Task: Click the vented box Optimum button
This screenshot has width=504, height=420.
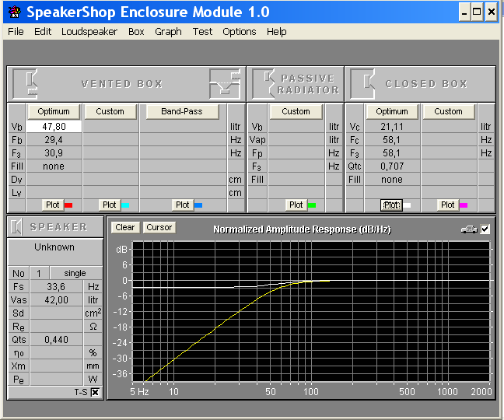Action: 54,111
